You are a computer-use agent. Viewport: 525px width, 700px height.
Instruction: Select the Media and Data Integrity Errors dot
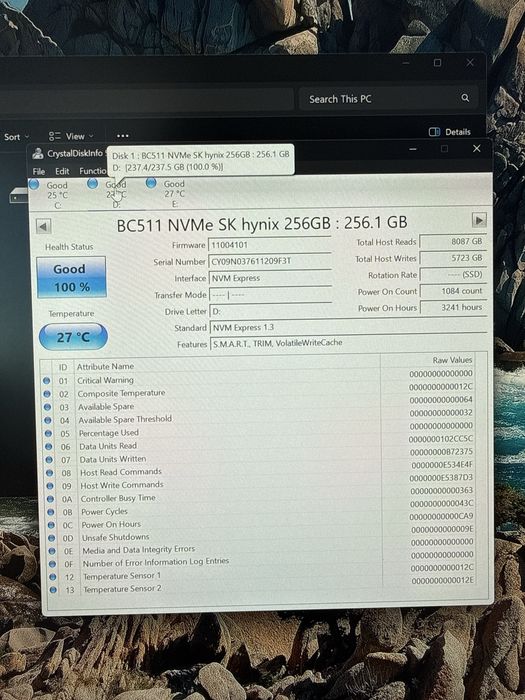point(52,551)
